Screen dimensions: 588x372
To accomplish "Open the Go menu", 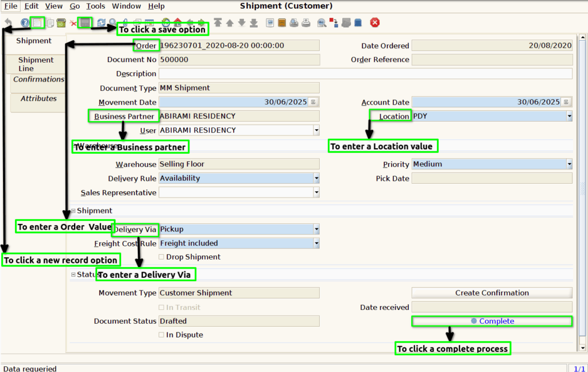I will 75,6.
